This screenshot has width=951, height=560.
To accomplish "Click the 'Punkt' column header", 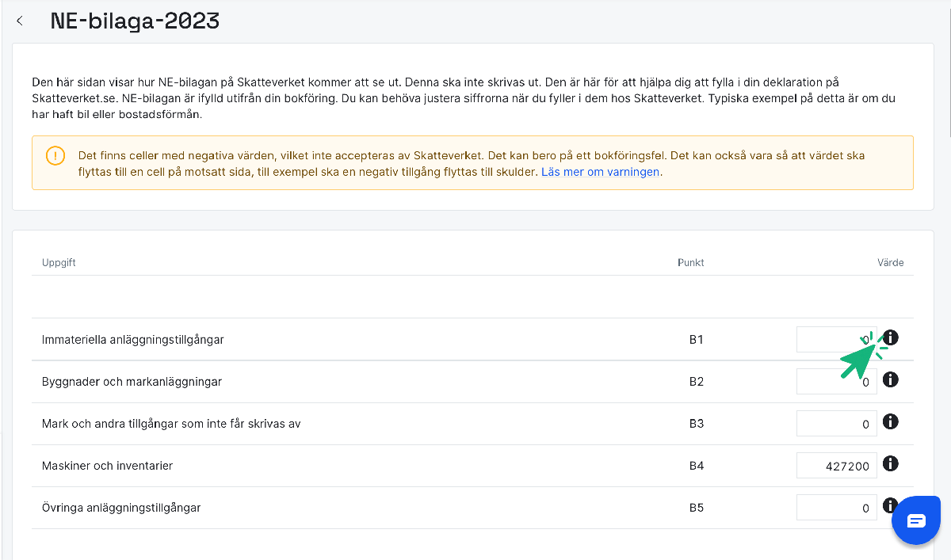I will coord(690,262).
